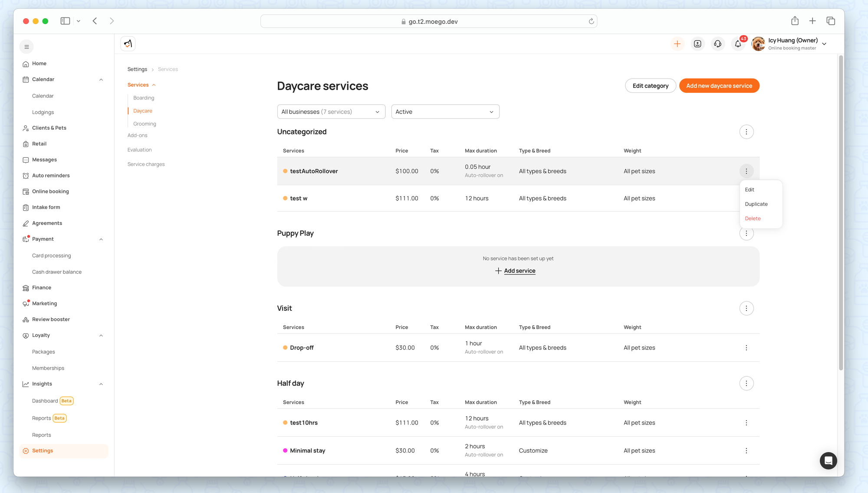Click the Safari share icon
Image resolution: width=868 pixels, height=493 pixels.
[x=795, y=21]
